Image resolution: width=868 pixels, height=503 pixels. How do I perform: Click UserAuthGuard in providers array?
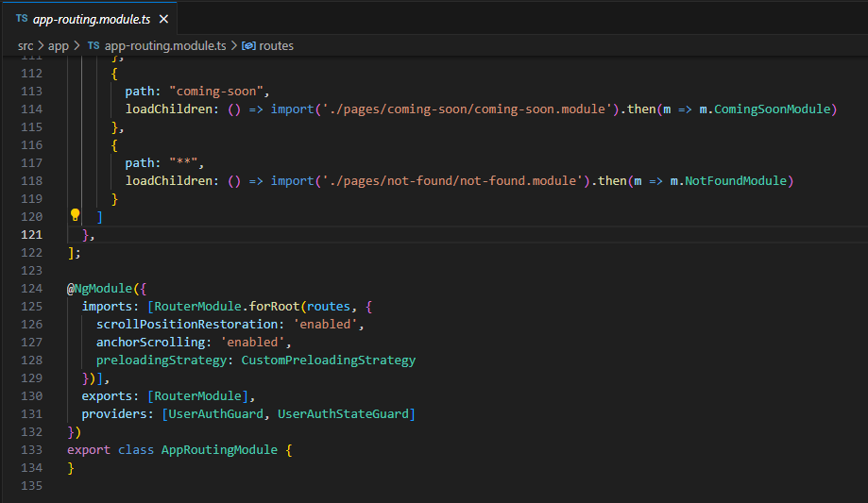click(215, 414)
